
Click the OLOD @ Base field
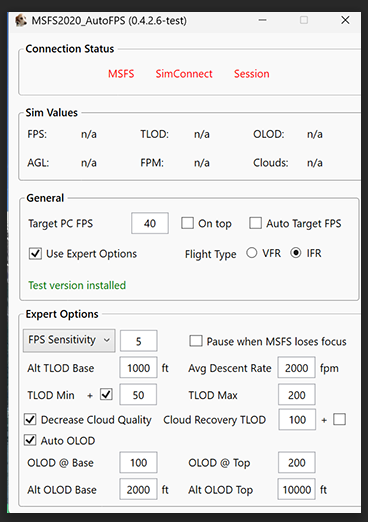138,462
